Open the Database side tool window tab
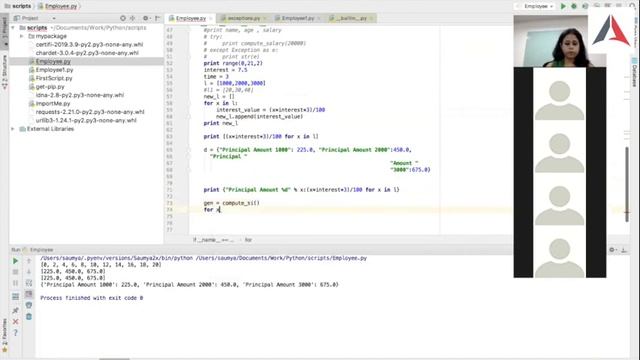640x360 pixels. [x=635, y=73]
